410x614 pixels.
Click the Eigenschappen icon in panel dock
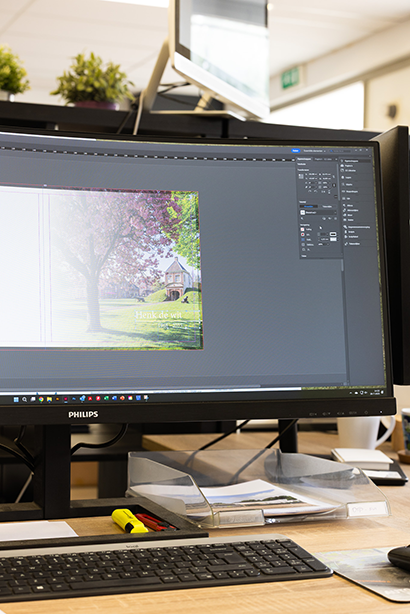[x=342, y=161]
